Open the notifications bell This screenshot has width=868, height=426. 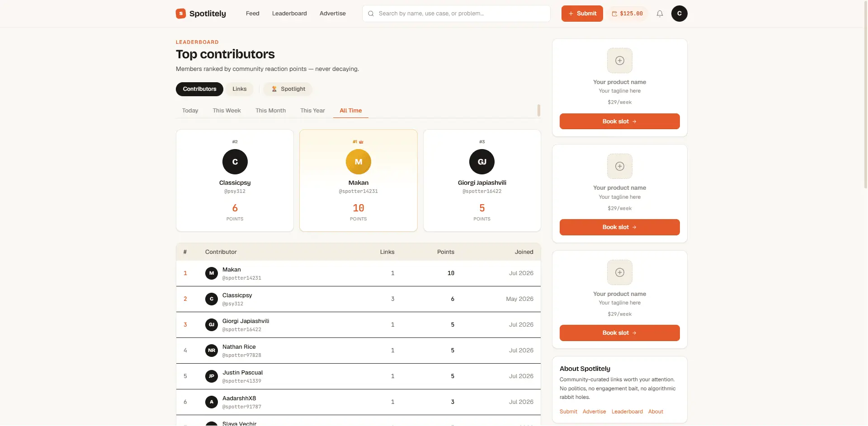(660, 14)
